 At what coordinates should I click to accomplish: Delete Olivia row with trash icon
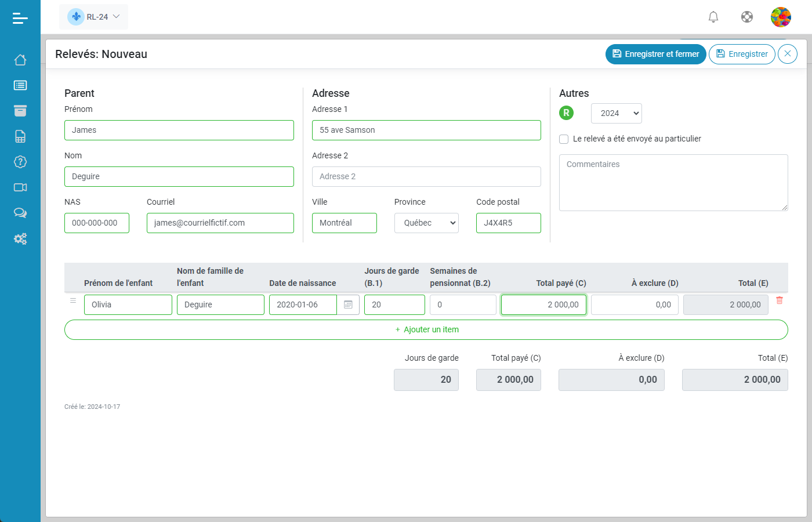point(779,300)
